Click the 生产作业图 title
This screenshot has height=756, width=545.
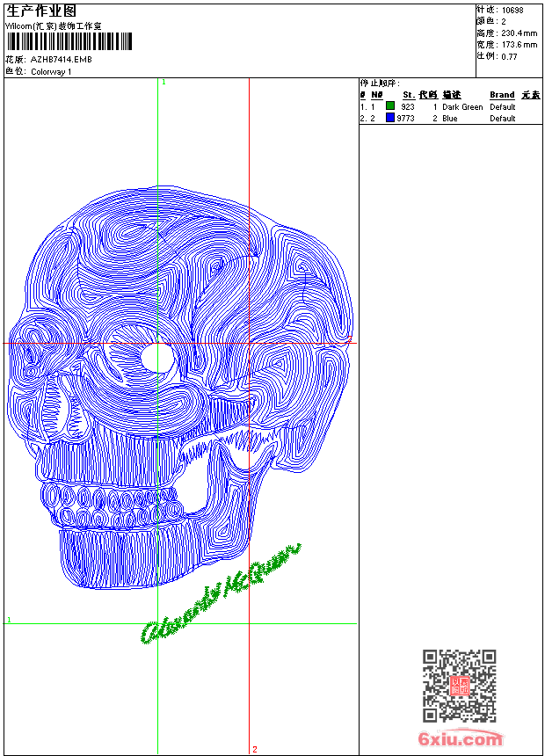pos(41,11)
